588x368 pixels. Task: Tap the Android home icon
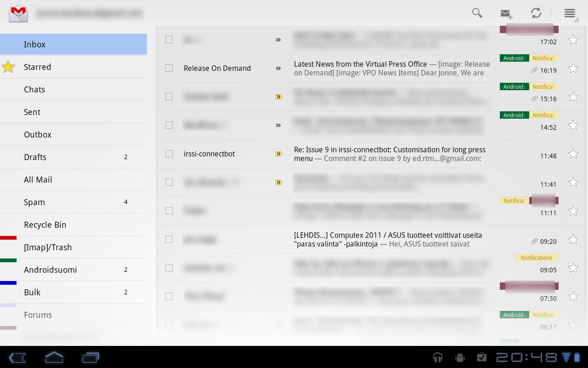pos(54,357)
